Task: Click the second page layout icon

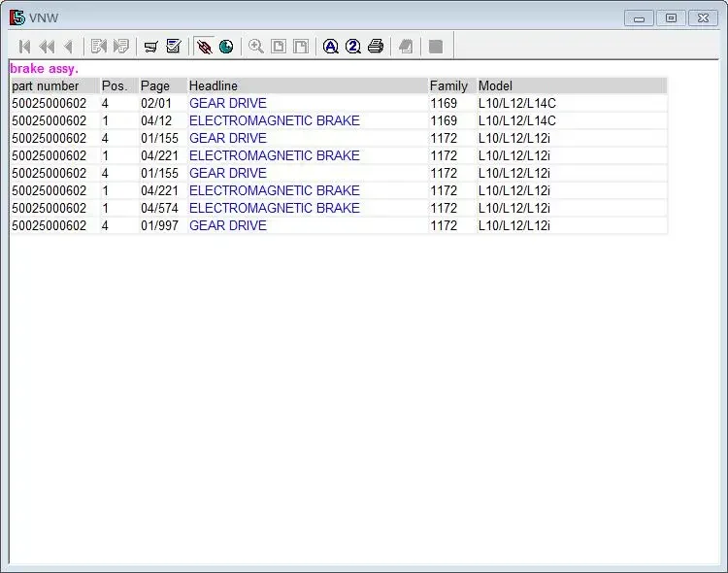Action: click(x=301, y=47)
